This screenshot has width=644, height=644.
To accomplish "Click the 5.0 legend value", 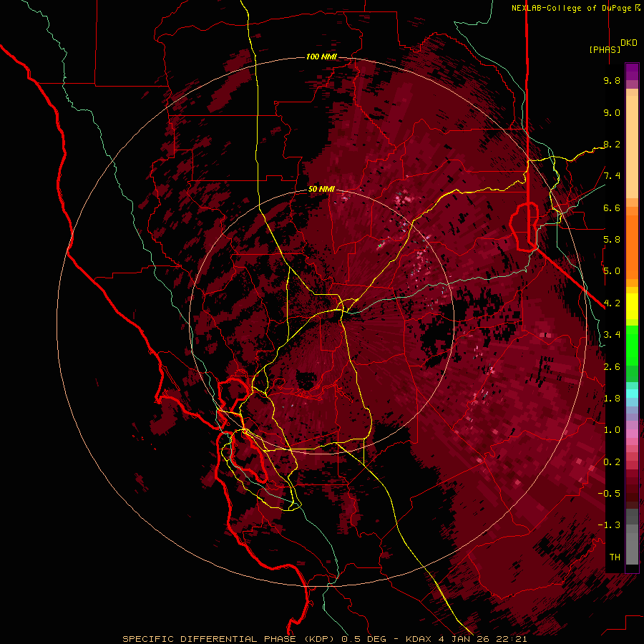I will coord(612,271).
